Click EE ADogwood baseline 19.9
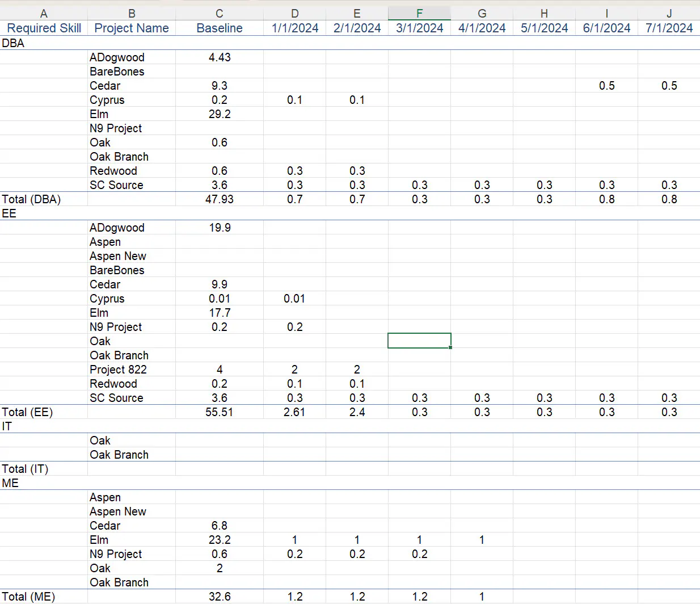 coord(220,228)
